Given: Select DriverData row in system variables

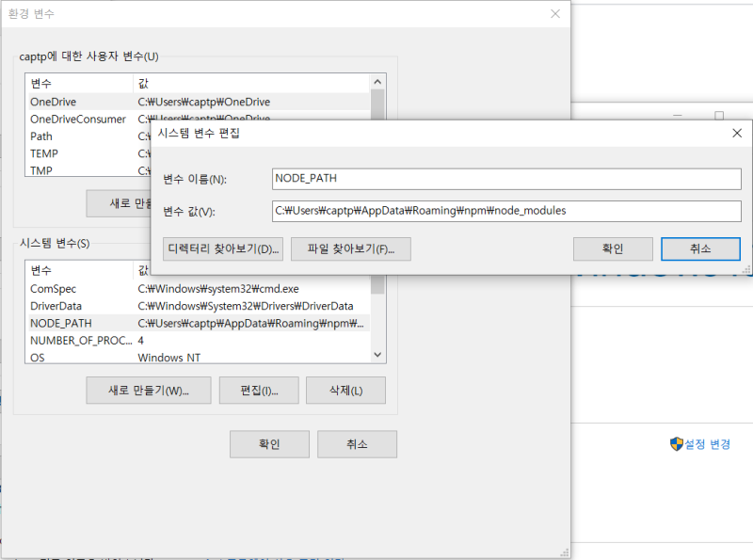Looking at the screenshot, I should [200, 306].
